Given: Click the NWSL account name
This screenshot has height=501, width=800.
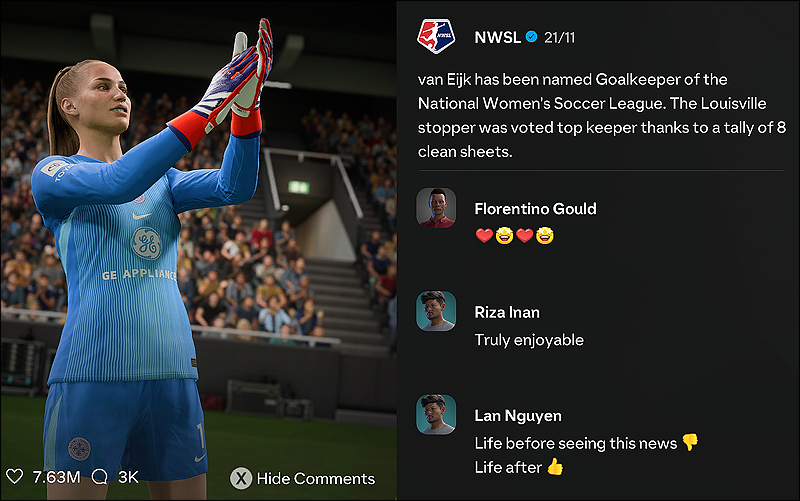Looking at the screenshot, I should [x=497, y=37].
